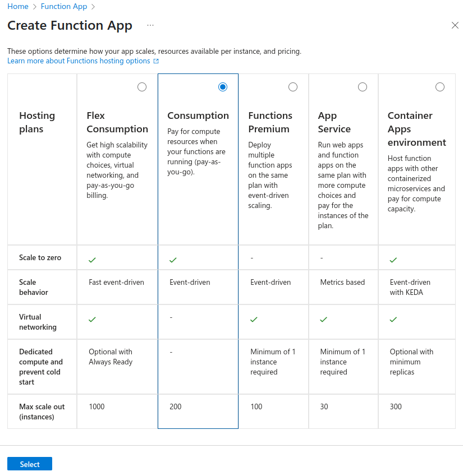463x476 pixels.
Task: Click the Flex Consumption column header
Action: (117, 122)
